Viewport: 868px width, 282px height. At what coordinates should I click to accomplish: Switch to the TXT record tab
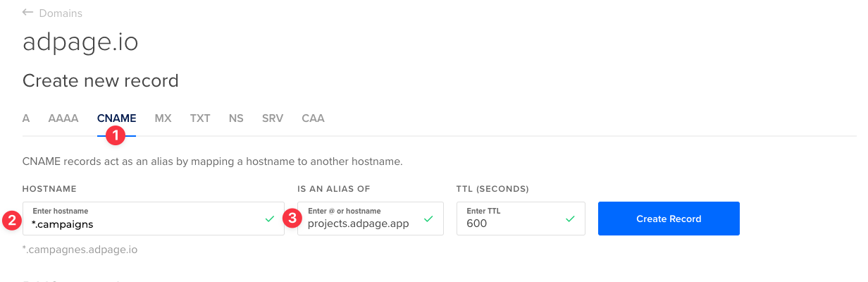pyautogui.click(x=200, y=118)
